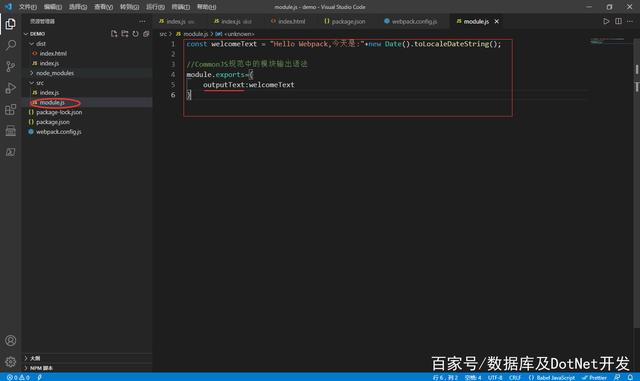The image size is (640, 381).
Task: Open the 运行 (Run) menu
Action: point(156,7)
